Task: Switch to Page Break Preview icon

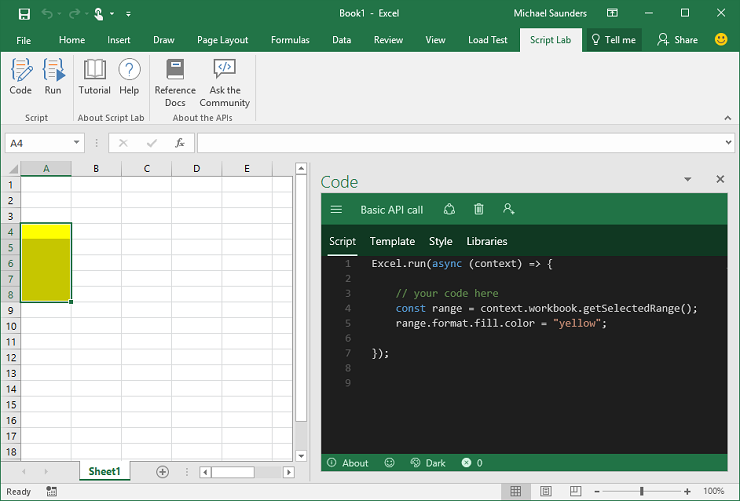Action: point(575,491)
